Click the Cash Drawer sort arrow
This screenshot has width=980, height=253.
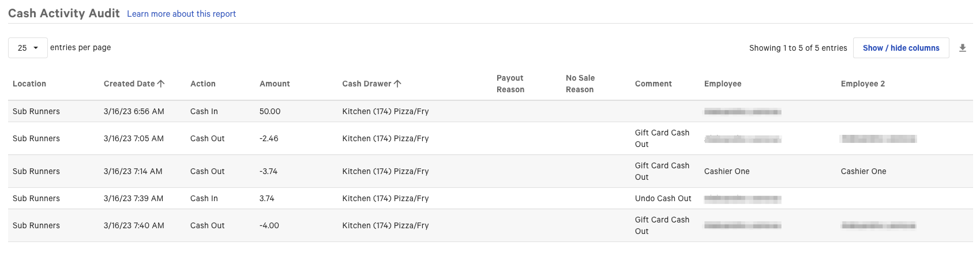pos(397,84)
